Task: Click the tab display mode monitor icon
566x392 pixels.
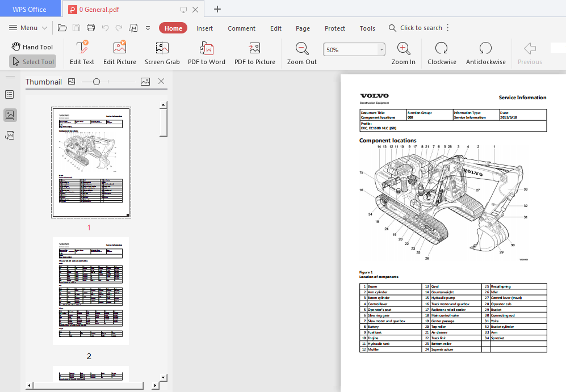Action: pos(183,10)
